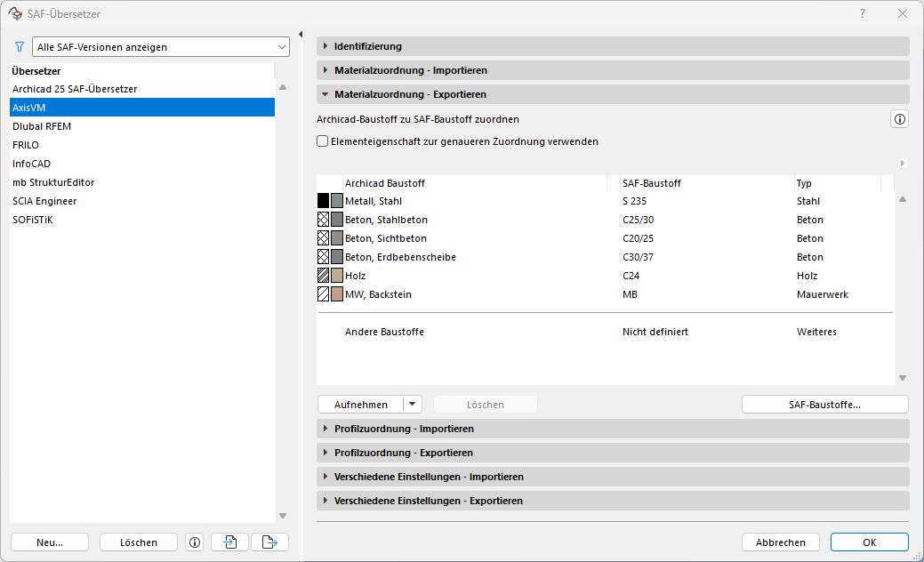Click the Neu... button
Viewport: 924px width, 562px height.
(x=50, y=542)
